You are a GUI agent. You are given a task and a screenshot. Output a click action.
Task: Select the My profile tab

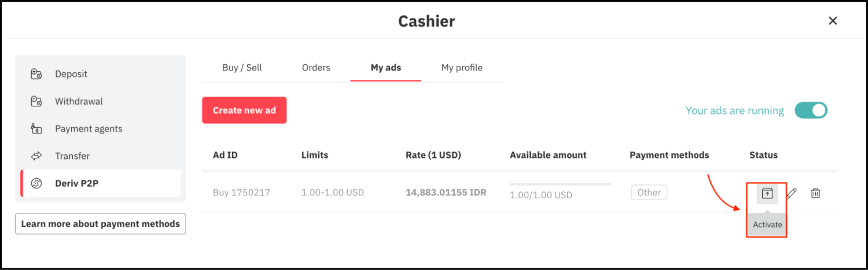point(462,68)
